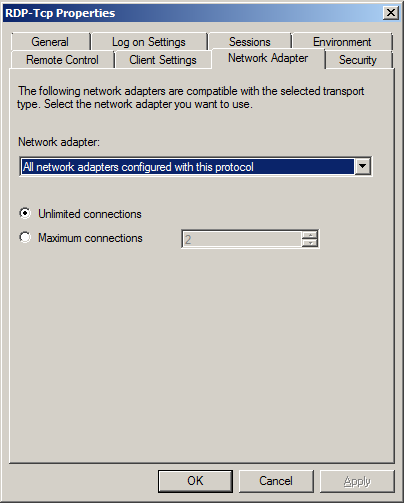Click the Cancel button

tap(276, 481)
